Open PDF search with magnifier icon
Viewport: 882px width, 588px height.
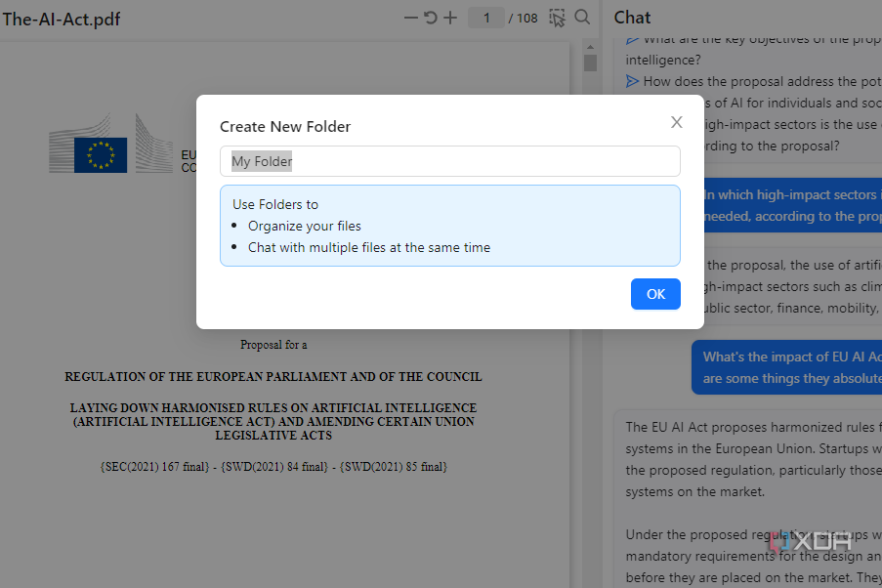click(582, 18)
